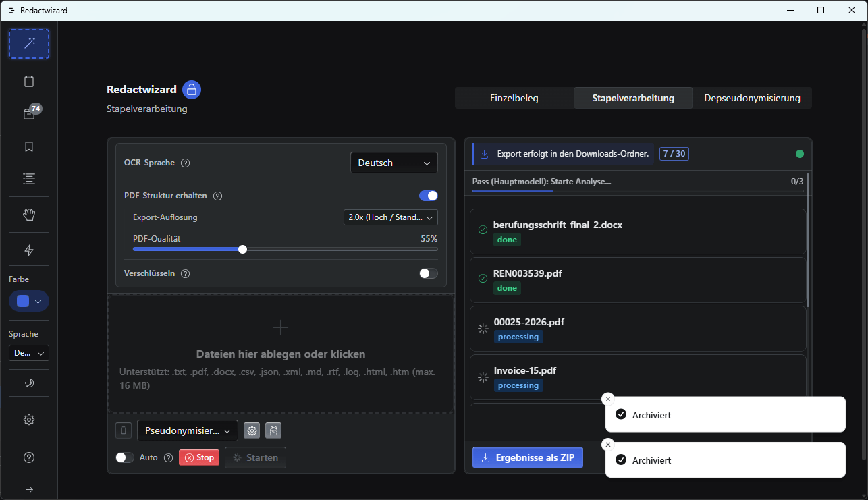Click the file drop zone area
Image resolution: width=868 pixels, height=500 pixels.
(x=281, y=354)
